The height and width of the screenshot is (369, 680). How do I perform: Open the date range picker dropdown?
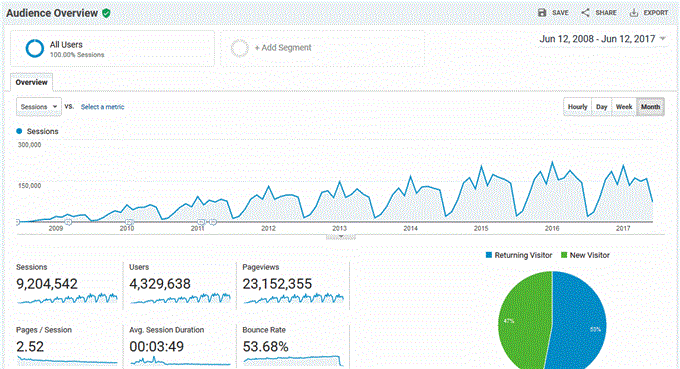(x=602, y=39)
